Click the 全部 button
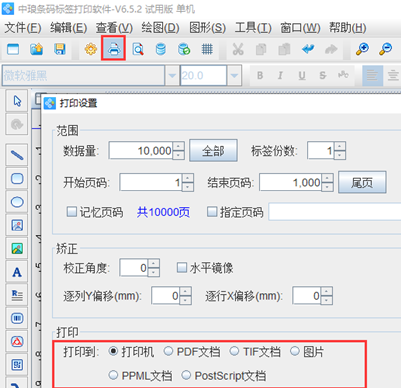The height and width of the screenshot is (388, 401). (x=213, y=151)
